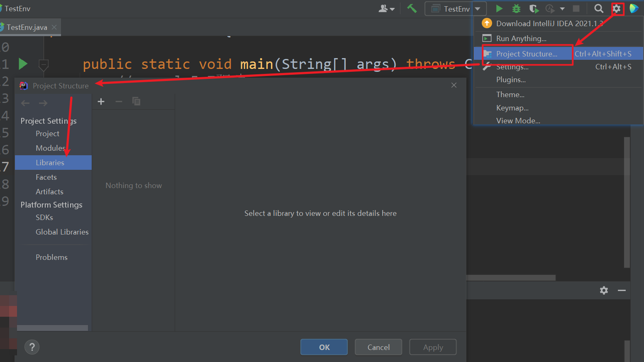
Task: Choose Keymap... from the menu
Action: click(x=559, y=108)
